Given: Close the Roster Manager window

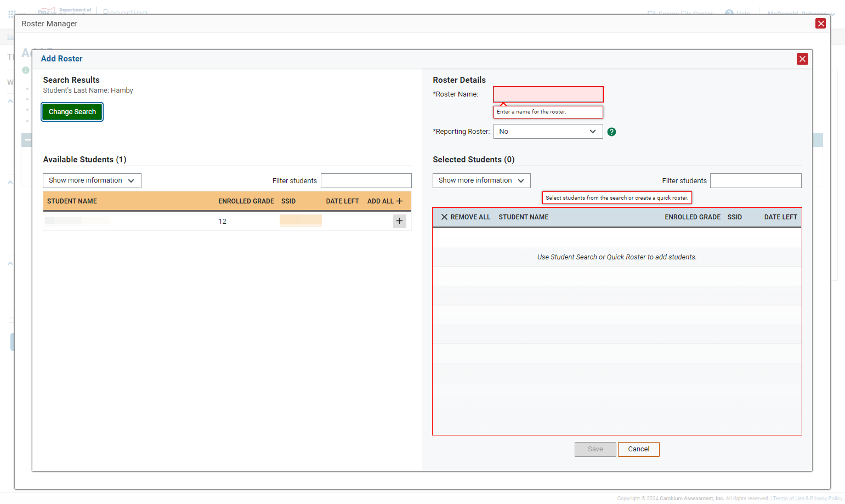Looking at the screenshot, I should pyautogui.click(x=820, y=23).
